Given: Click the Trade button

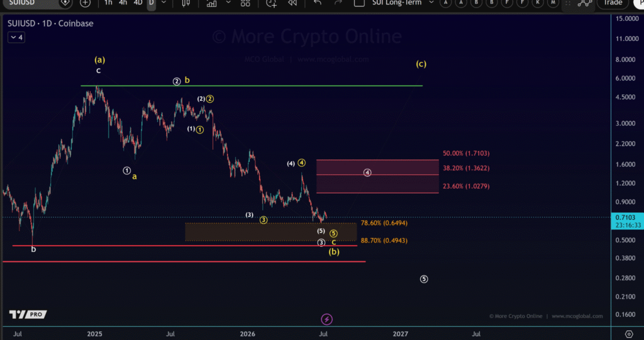Looking at the screenshot, I should (x=613, y=3).
